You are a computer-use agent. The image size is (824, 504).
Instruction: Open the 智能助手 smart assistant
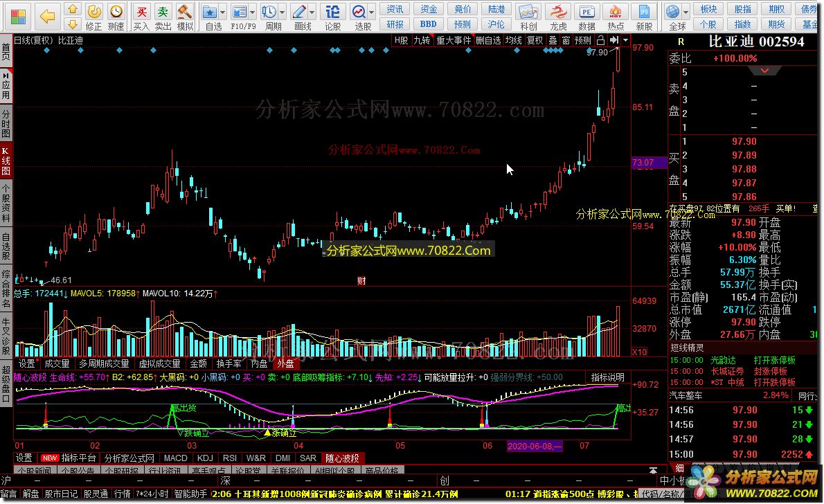click(x=190, y=494)
